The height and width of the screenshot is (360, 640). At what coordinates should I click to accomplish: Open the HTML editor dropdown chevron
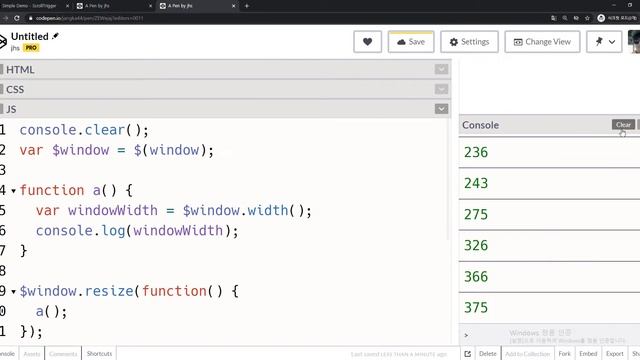point(441,69)
